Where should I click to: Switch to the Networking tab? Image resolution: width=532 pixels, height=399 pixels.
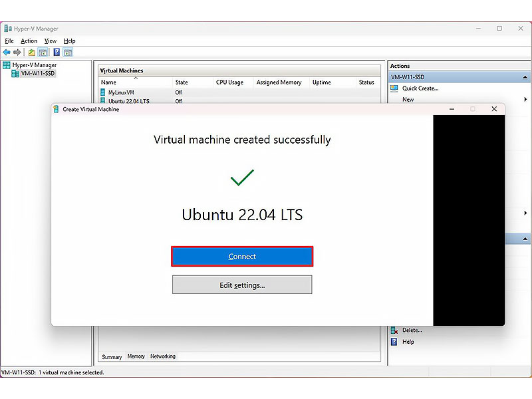(x=163, y=356)
